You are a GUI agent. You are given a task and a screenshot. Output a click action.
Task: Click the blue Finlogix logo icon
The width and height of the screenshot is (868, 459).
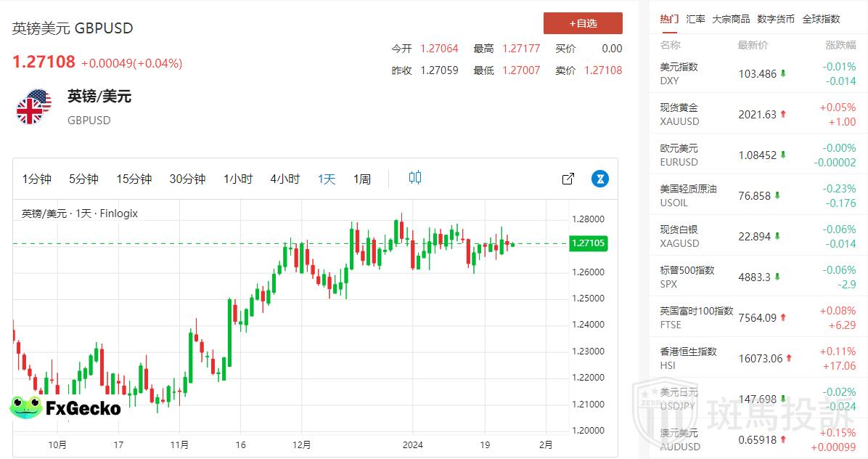pos(599,179)
